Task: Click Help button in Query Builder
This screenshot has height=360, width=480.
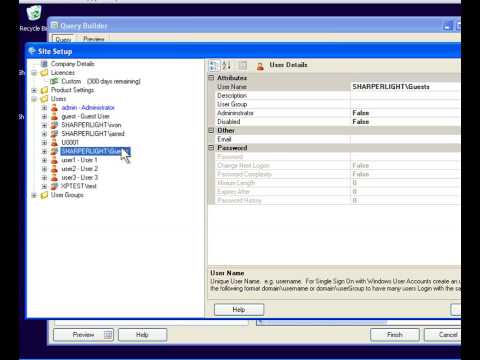Action: pos(142,335)
